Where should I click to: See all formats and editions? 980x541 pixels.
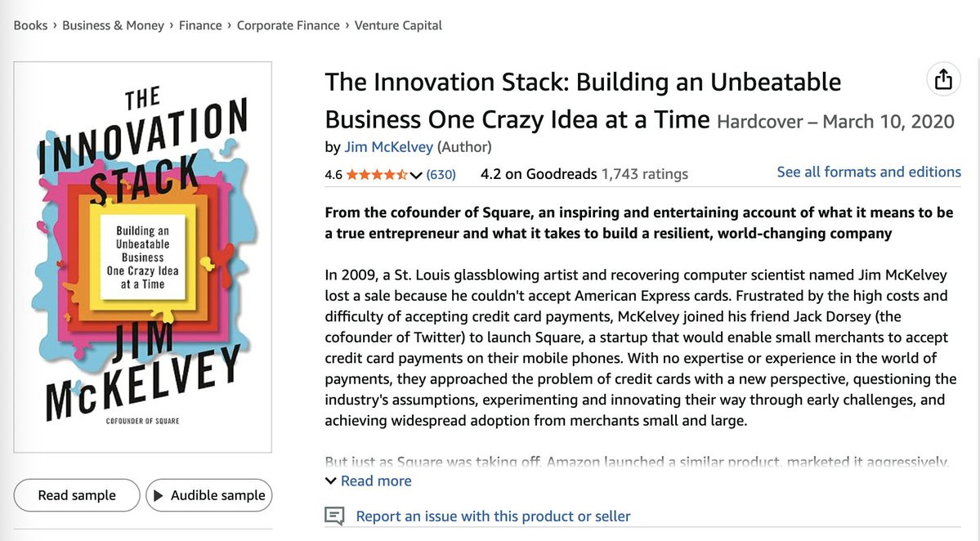click(868, 172)
